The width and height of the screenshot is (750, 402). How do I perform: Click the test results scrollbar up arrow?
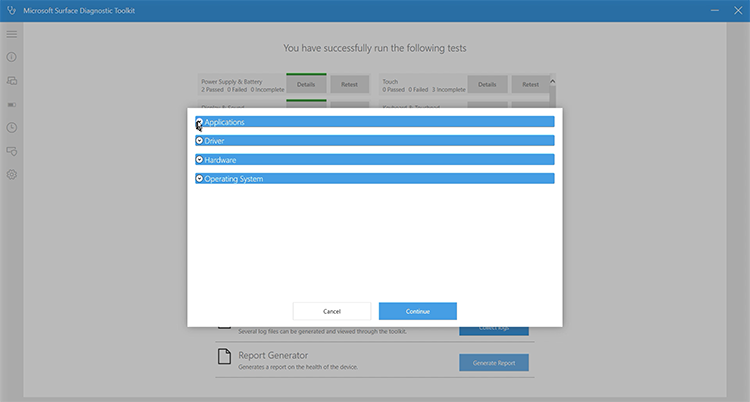(553, 82)
